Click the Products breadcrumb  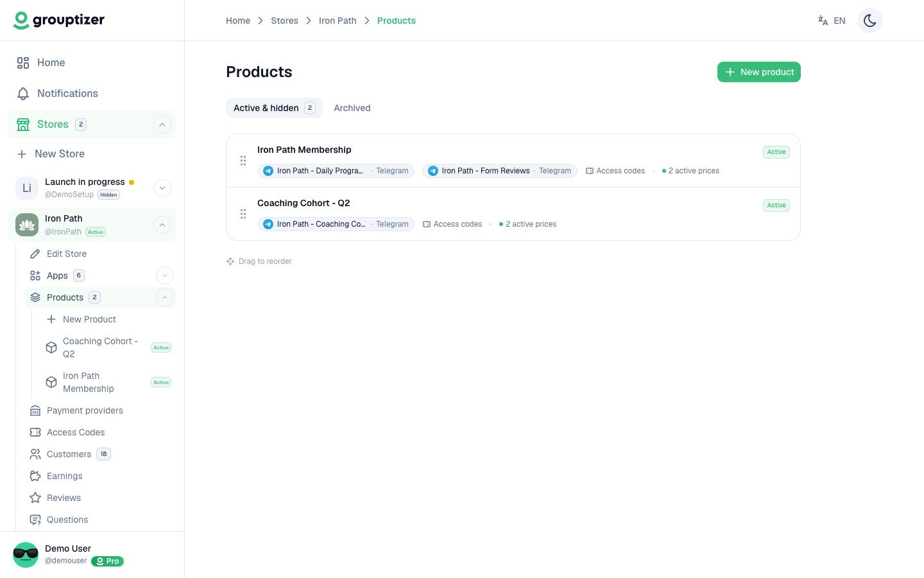[397, 21]
